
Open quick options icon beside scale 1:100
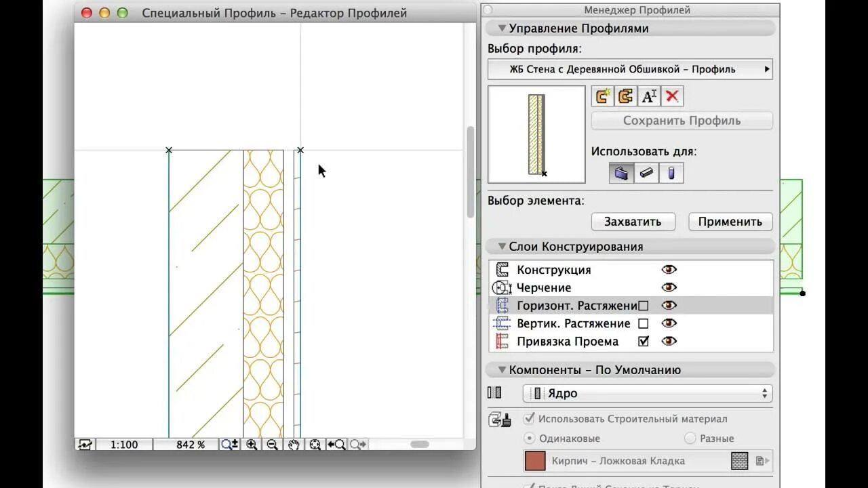click(85, 445)
